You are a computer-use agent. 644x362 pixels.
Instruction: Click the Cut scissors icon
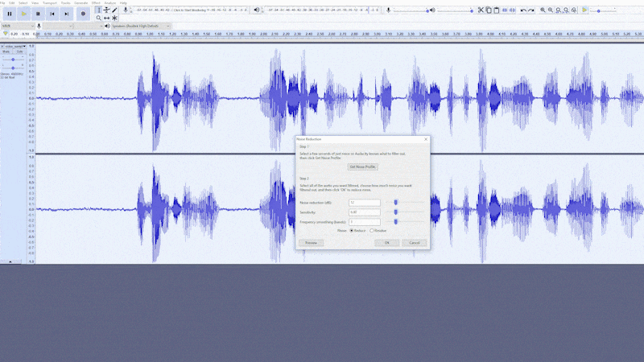coord(481,10)
